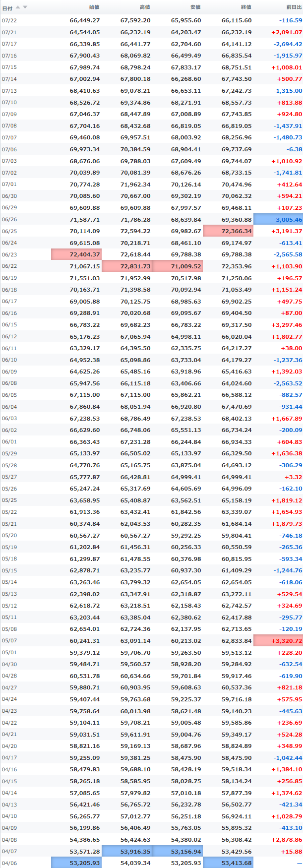Select the change value -2,694.42
The image size is (303, 868).
pos(288,44)
